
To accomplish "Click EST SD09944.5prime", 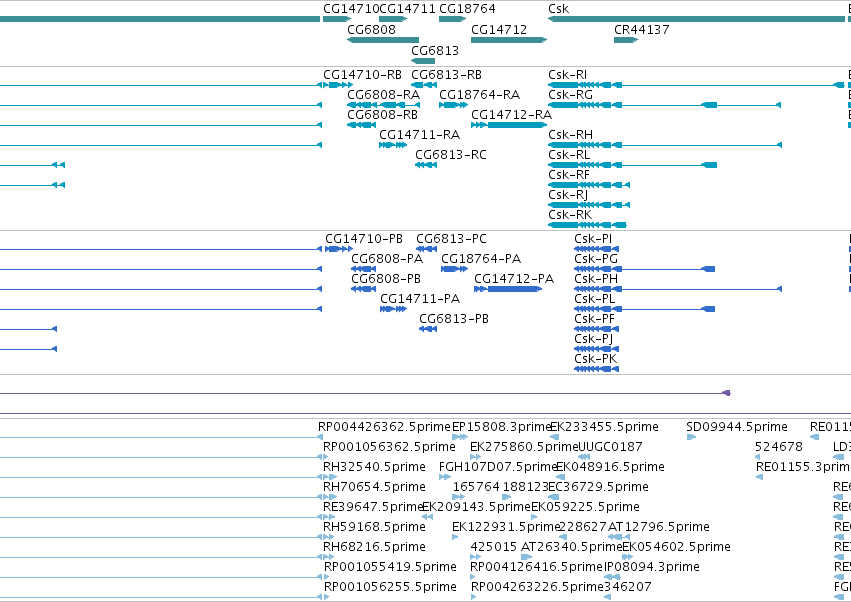I will (x=691, y=437).
